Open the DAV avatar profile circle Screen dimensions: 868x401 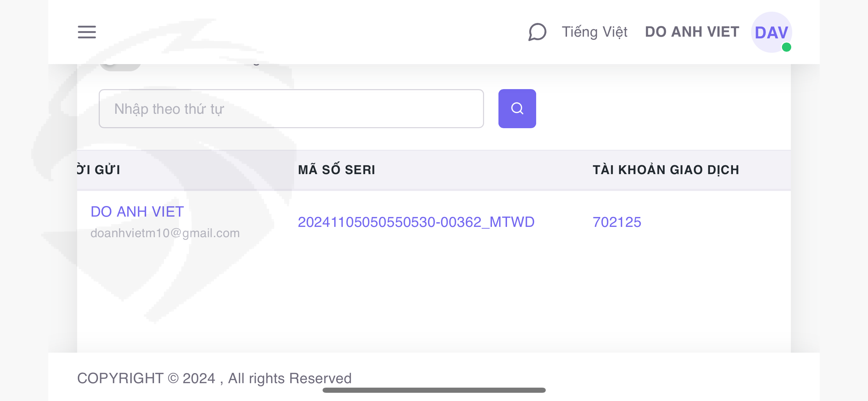pyautogui.click(x=771, y=32)
